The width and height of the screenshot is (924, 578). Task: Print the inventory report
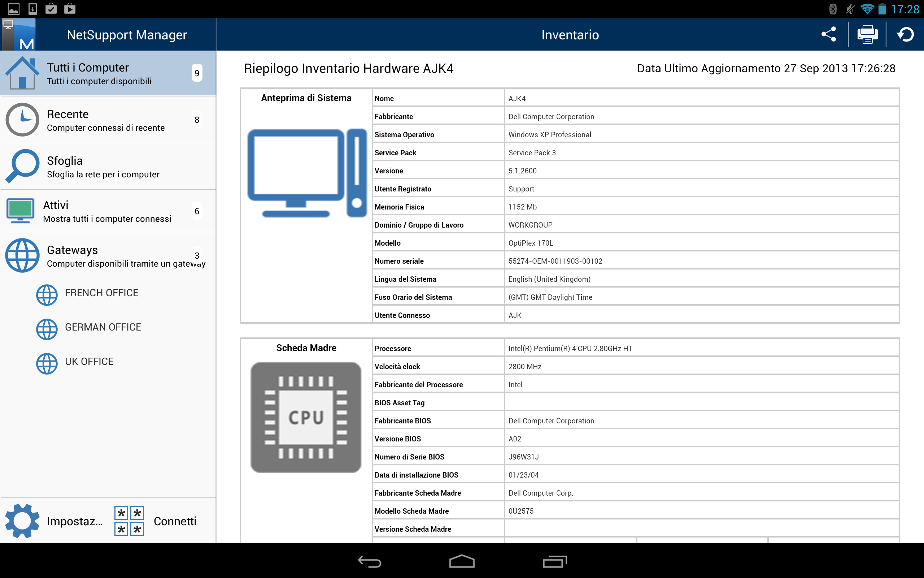click(x=867, y=34)
